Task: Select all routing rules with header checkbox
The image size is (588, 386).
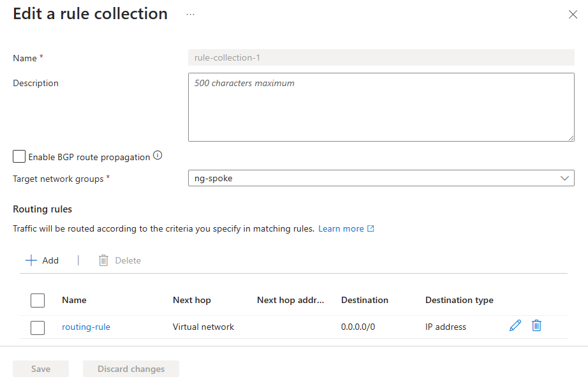Action: tap(37, 300)
